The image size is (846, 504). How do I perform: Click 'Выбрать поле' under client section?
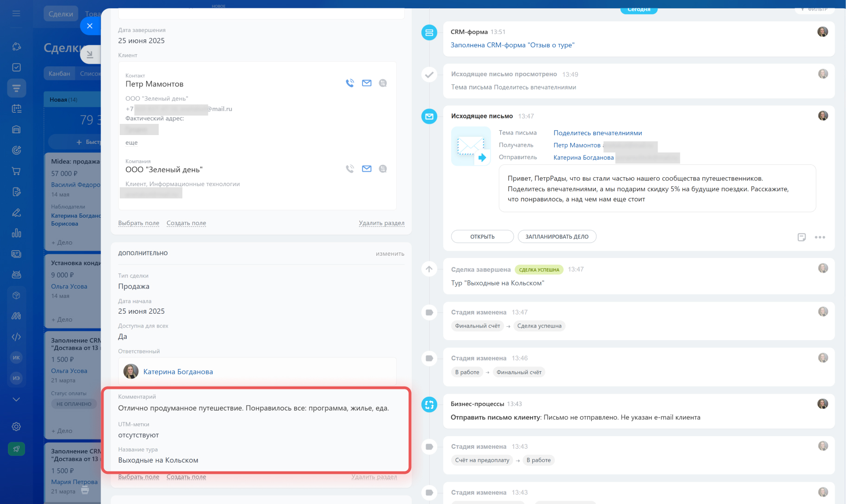pyautogui.click(x=139, y=223)
